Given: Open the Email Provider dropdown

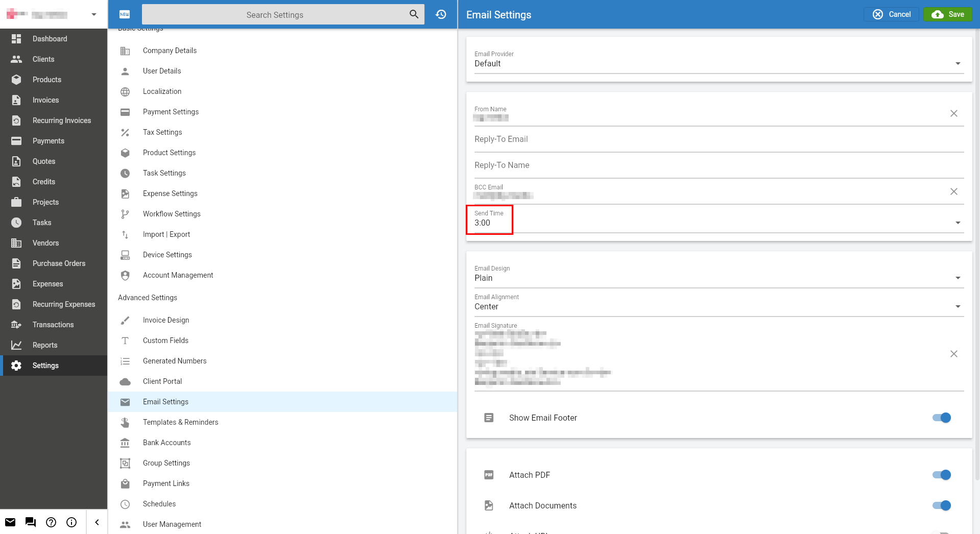Looking at the screenshot, I should point(958,64).
